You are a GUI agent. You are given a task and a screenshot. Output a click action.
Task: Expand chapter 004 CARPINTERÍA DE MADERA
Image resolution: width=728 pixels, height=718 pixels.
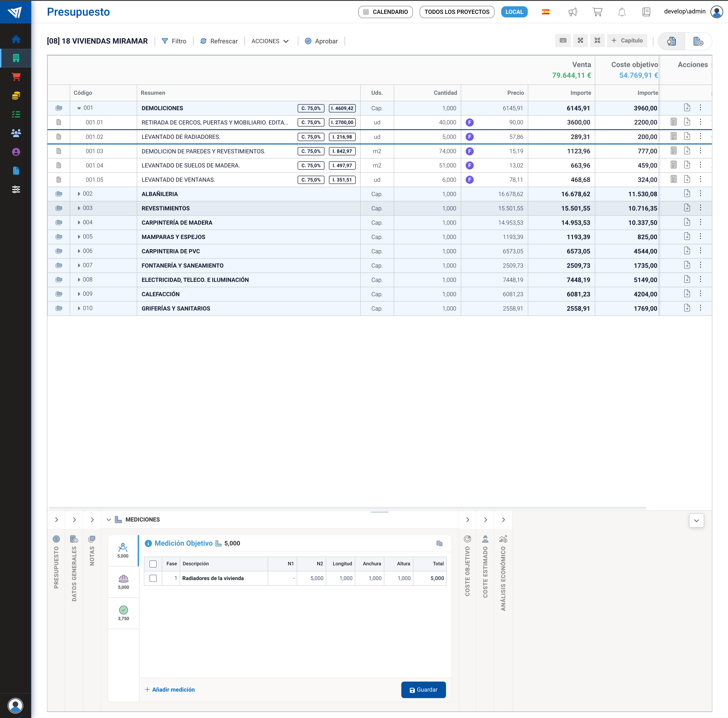(x=79, y=222)
